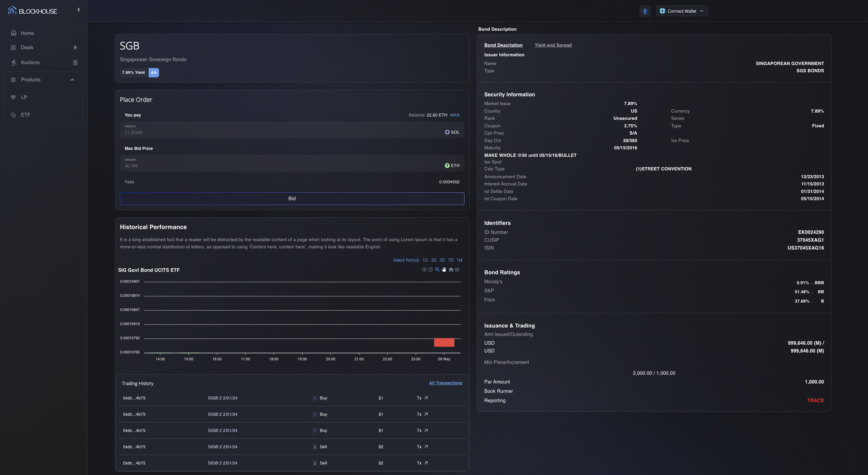Switch to Yield and Spread tab

[x=553, y=45]
